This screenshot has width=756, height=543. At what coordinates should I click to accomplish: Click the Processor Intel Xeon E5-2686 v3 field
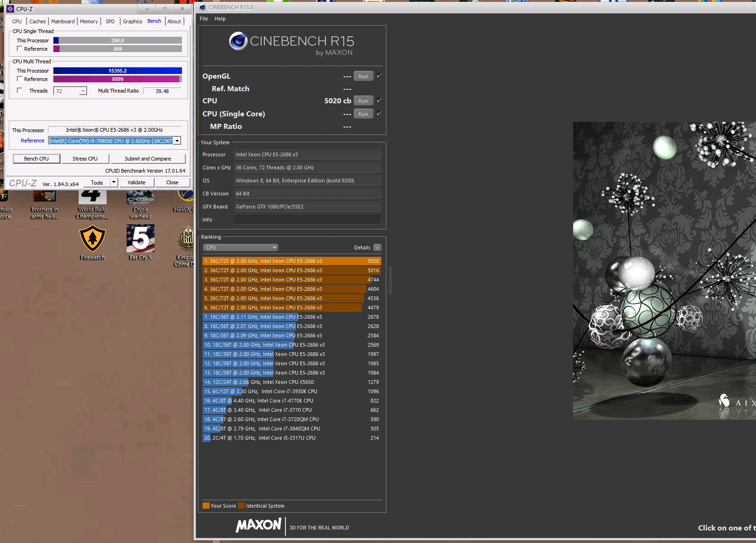click(307, 154)
